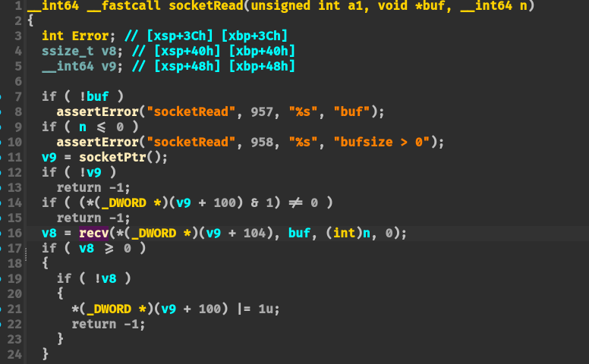Click line number 1 in gutter
This screenshot has width=589, height=364.
17,6
